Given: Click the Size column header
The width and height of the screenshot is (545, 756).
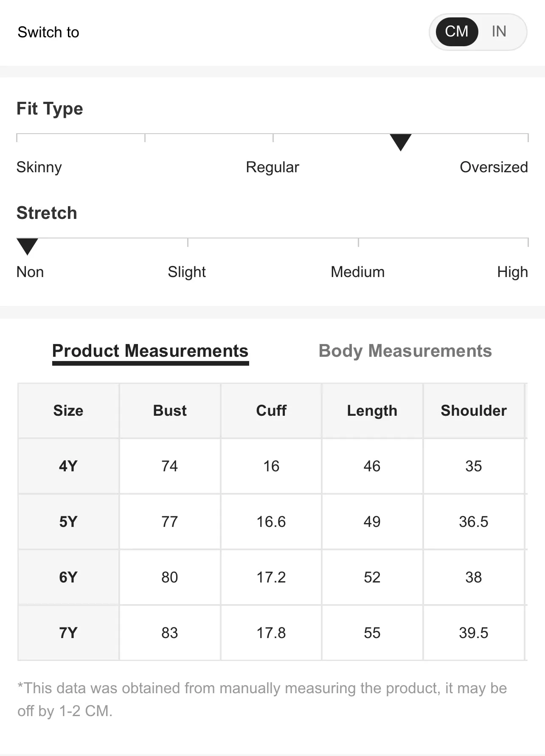Looking at the screenshot, I should pyautogui.click(x=68, y=411).
